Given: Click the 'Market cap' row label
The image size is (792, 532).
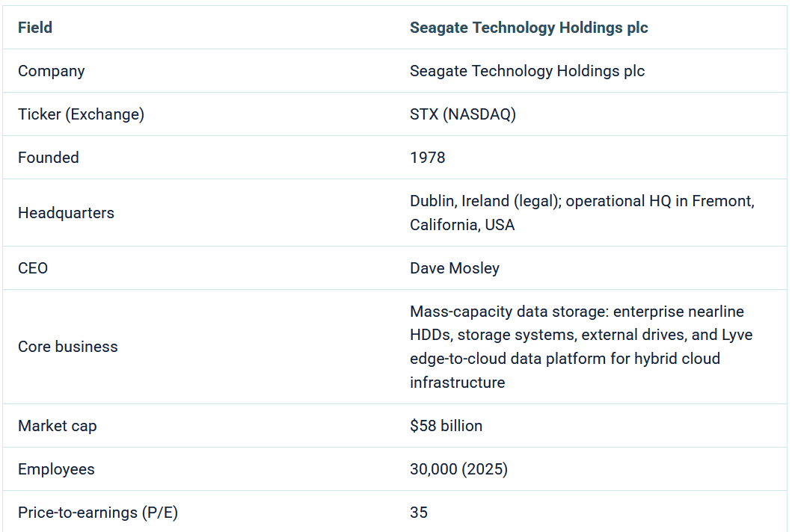Looking at the screenshot, I should [58, 426].
